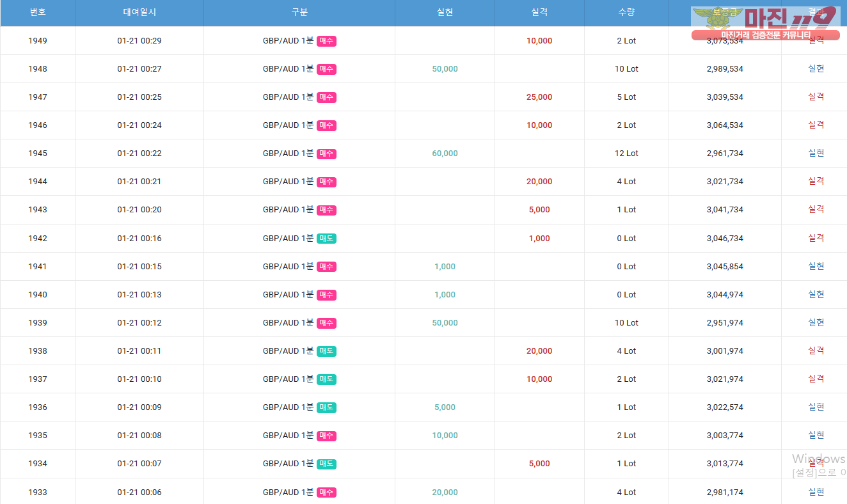Click the 매도 badge in row 1936

point(326,407)
